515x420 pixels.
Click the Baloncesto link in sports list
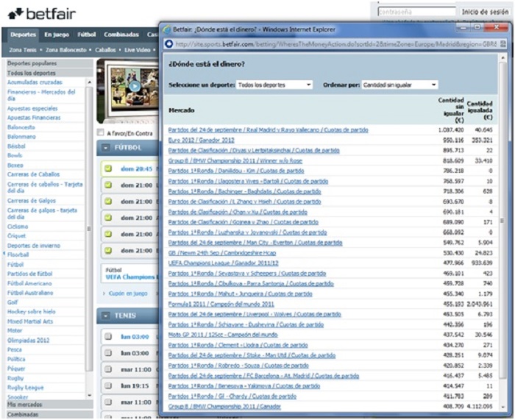pos(21,127)
